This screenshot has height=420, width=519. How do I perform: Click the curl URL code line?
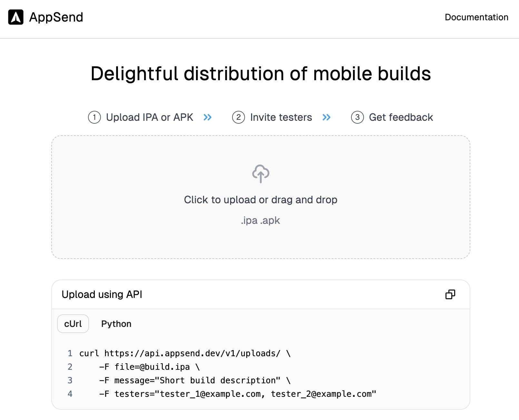coord(185,353)
